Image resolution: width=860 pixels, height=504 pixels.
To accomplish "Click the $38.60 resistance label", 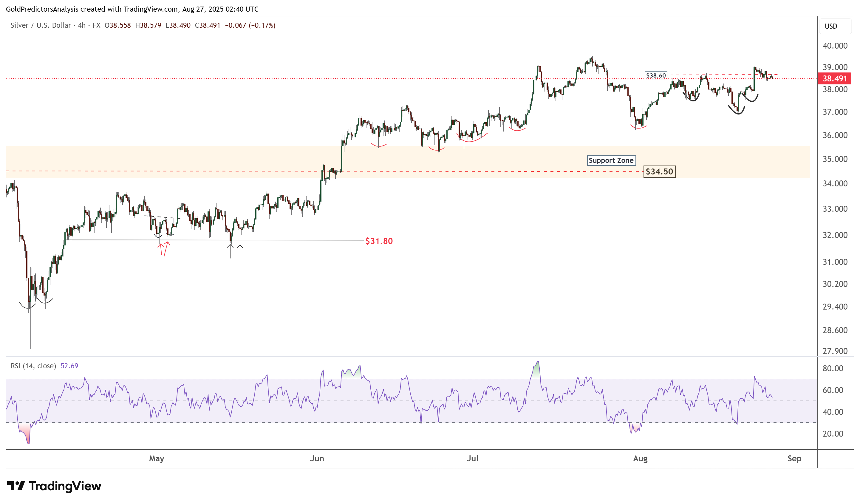I will click(655, 75).
